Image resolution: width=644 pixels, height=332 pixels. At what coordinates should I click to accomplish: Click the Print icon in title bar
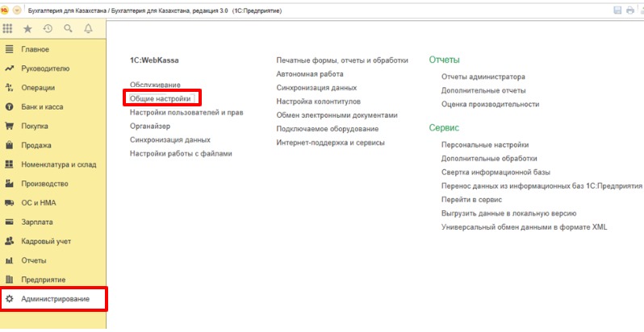[x=630, y=10]
